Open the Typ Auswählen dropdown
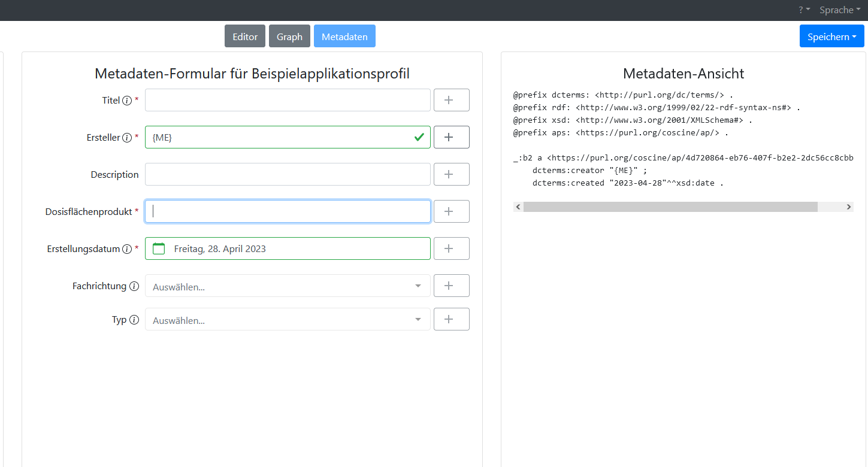 [x=288, y=319]
